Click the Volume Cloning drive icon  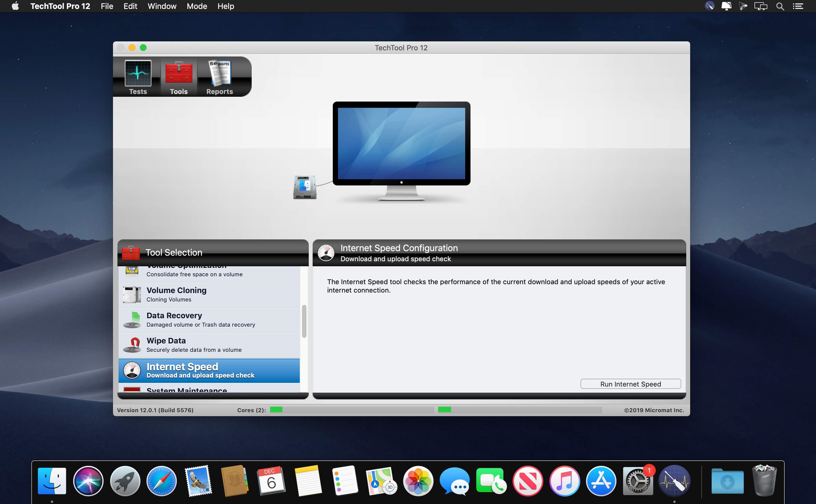[x=132, y=295]
